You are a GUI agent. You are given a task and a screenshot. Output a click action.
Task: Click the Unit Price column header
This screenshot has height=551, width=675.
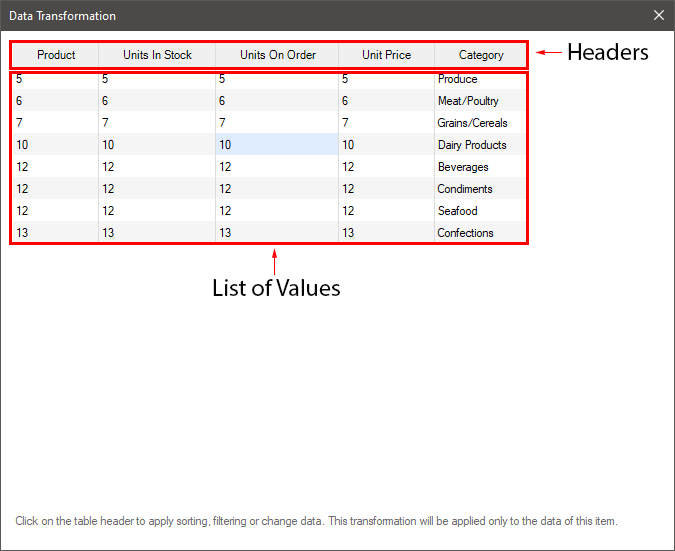[x=386, y=55]
